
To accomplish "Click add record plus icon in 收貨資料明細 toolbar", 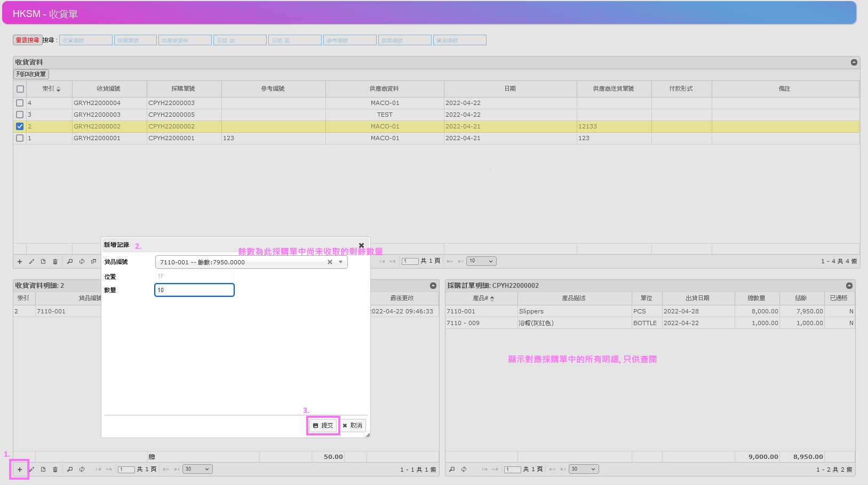I will [x=20, y=470].
